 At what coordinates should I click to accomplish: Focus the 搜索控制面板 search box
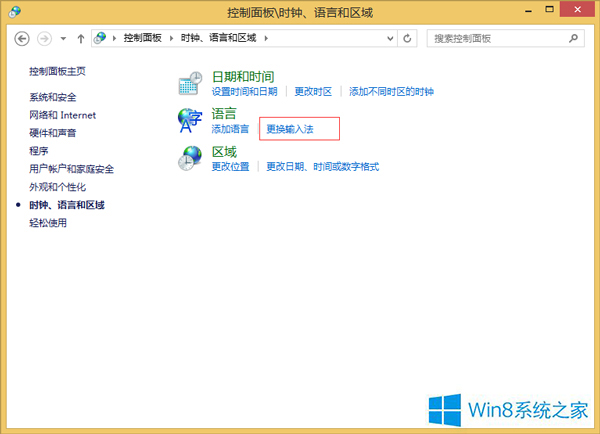505,38
